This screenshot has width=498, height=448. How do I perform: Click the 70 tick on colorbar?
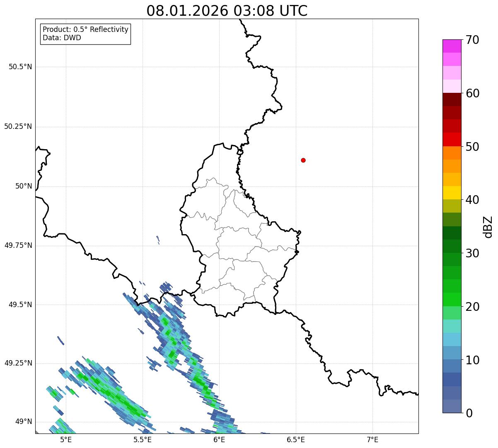[x=472, y=40]
